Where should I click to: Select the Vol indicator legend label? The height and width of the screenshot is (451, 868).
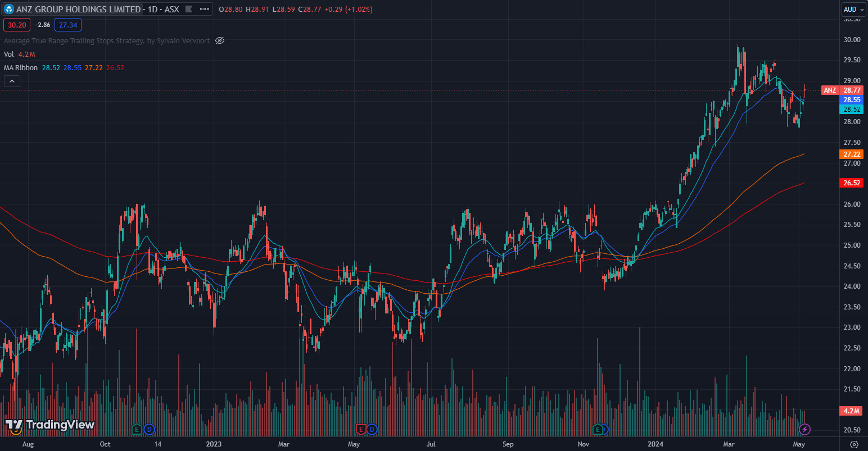click(9, 54)
